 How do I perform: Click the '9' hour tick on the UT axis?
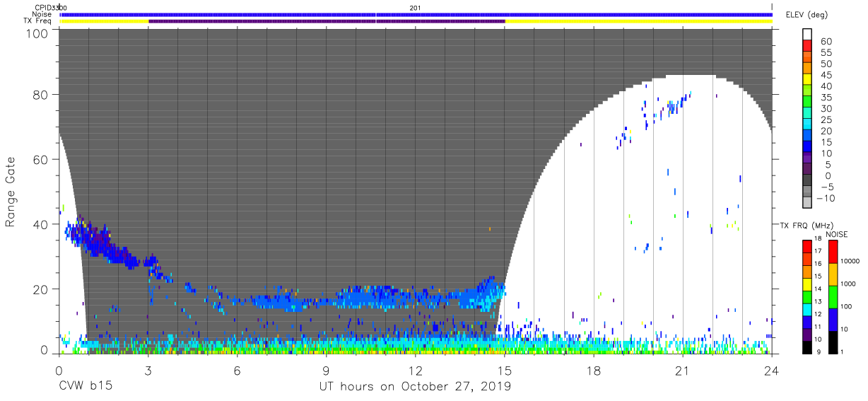click(326, 370)
